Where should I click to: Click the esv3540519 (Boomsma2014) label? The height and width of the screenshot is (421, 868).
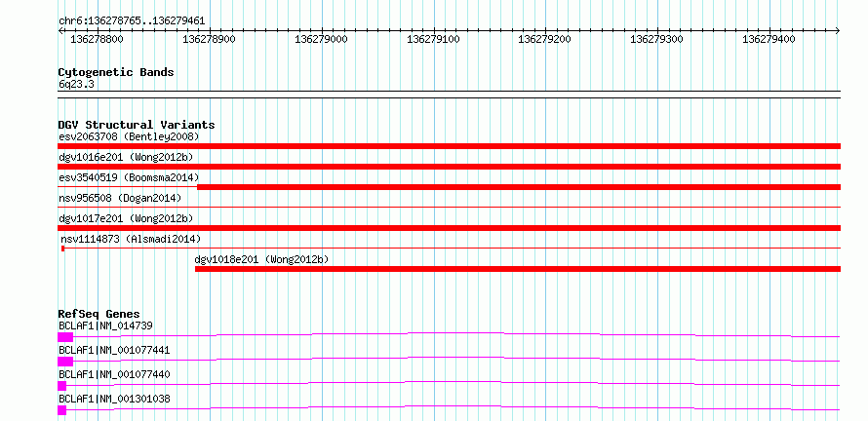click(129, 177)
